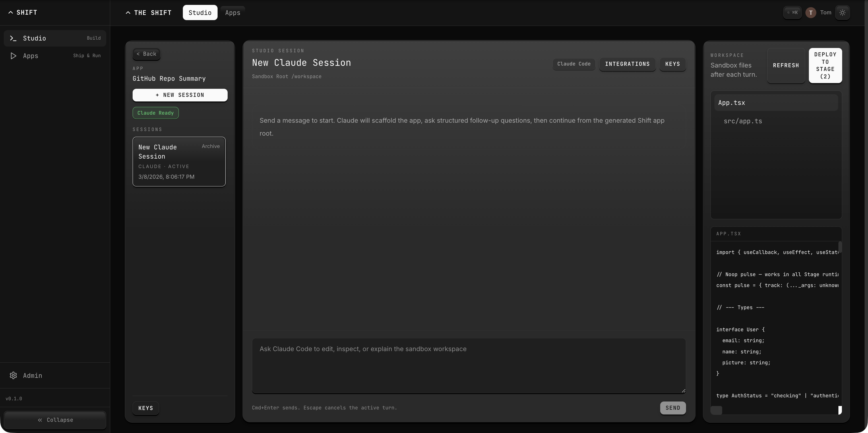Image resolution: width=868 pixels, height=433 pixels.
Task: Switch to the Apps tab
Action: pyautogui.click(x=233, y=12)
